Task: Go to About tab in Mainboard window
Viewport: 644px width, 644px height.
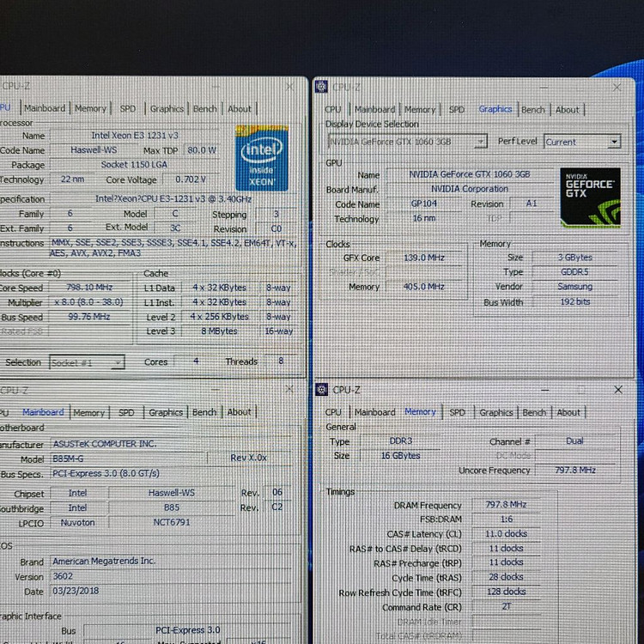Action: pos(239,411)
